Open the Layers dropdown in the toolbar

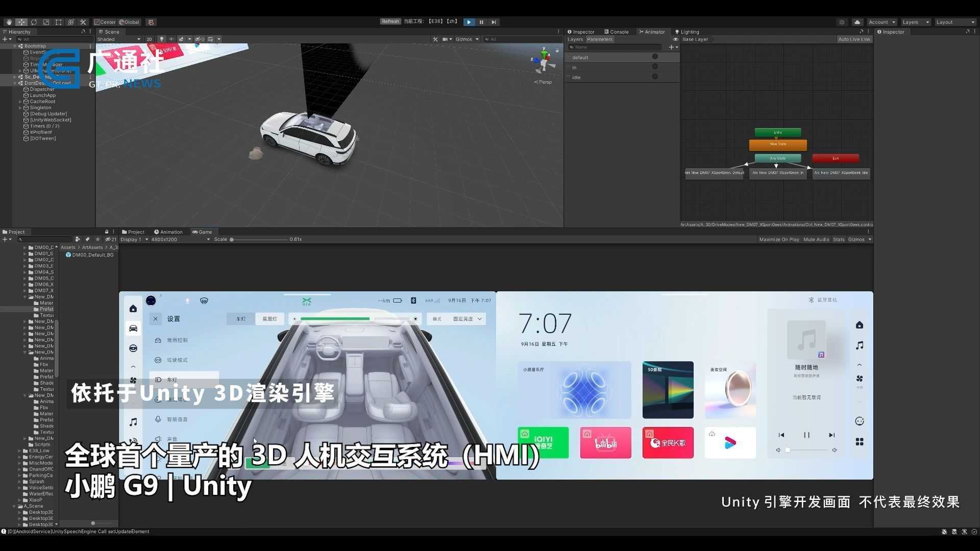click(915, 22)
